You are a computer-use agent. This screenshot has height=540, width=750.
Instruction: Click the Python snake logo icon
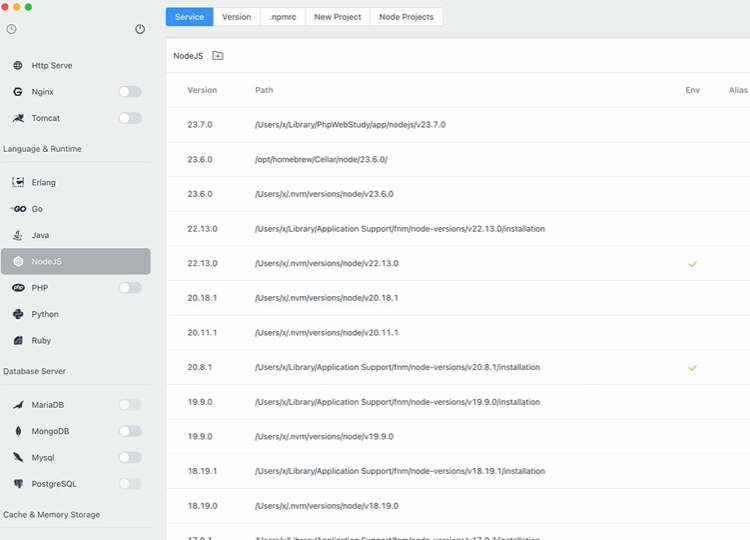(18, 314)
